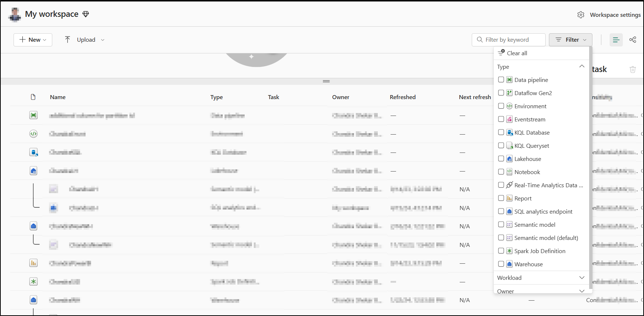Click the Data pipeline icon in filter panel
The width and height of the screenshot is (644, 316).
pyautogui.click(x=509, y=80)
